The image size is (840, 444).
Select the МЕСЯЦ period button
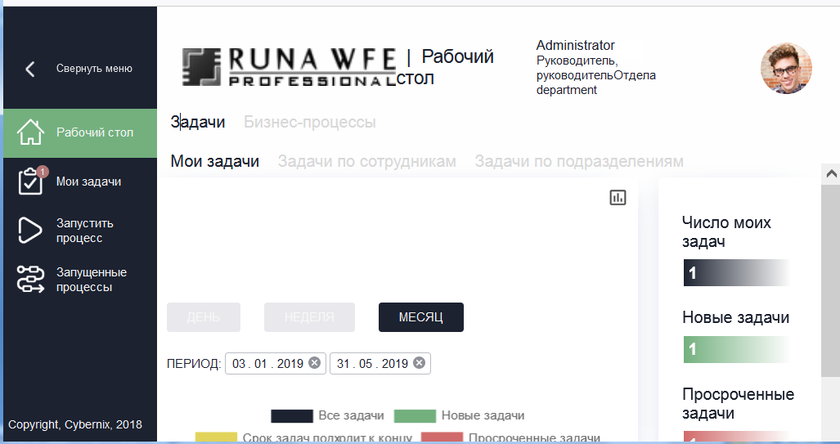point(421,317)
